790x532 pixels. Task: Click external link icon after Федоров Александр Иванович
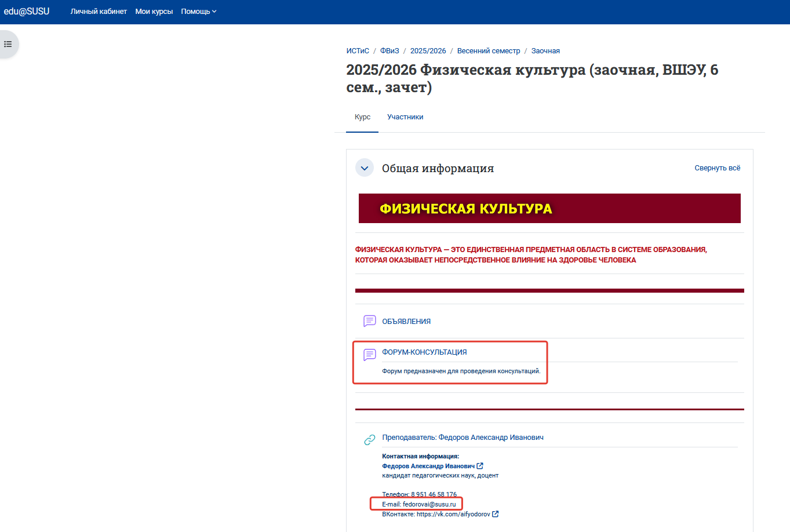[x=480, y=466]
